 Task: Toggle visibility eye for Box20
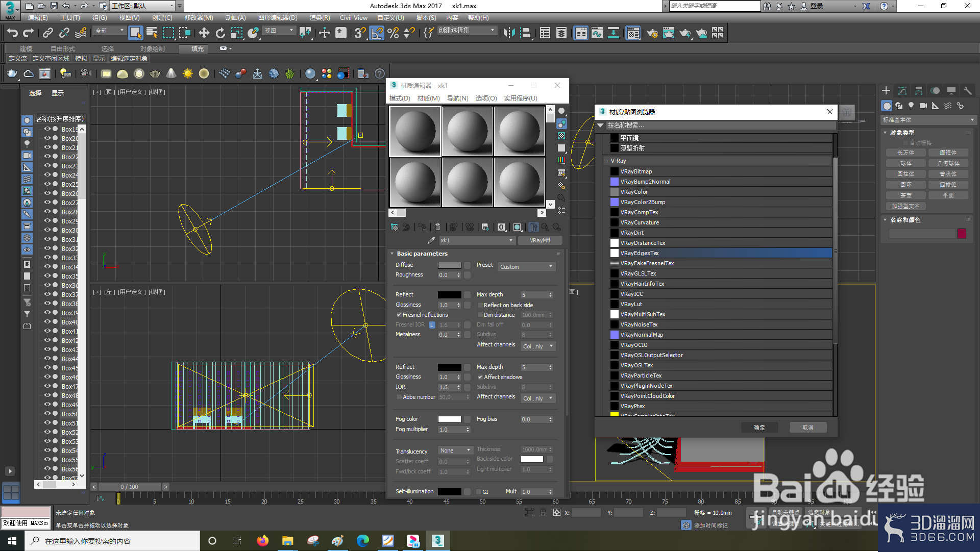47,138
